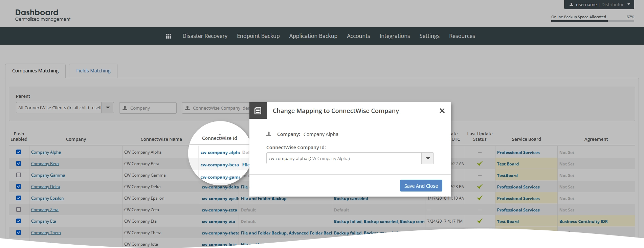Click user icon next to username
The width and height of the screenshot is (644, 248).
point(571,4)
